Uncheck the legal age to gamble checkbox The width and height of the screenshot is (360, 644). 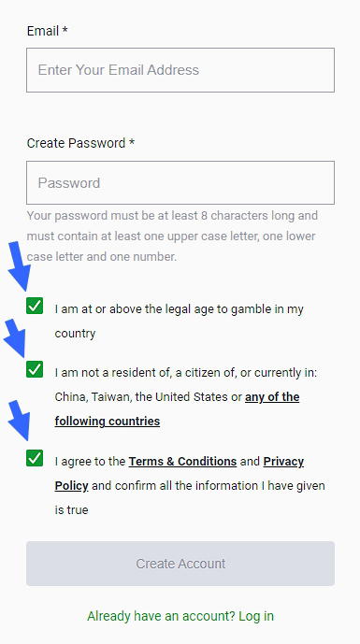pos(35,306)
